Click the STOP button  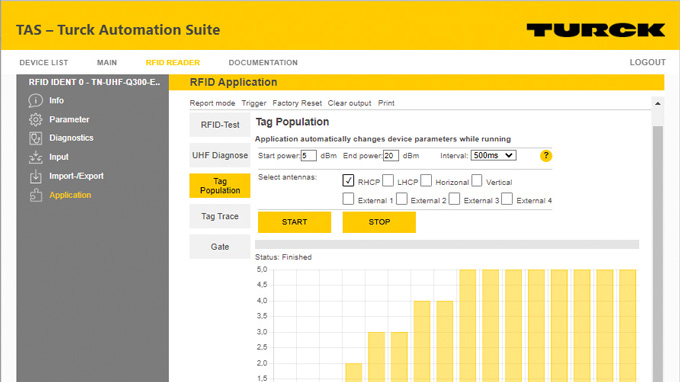click(x=379, y=222)
